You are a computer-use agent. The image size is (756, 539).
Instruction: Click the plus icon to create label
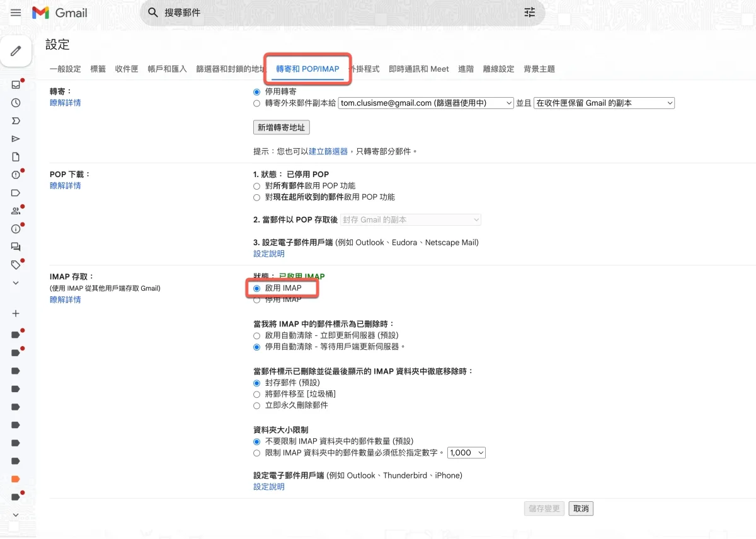point(16,313)
